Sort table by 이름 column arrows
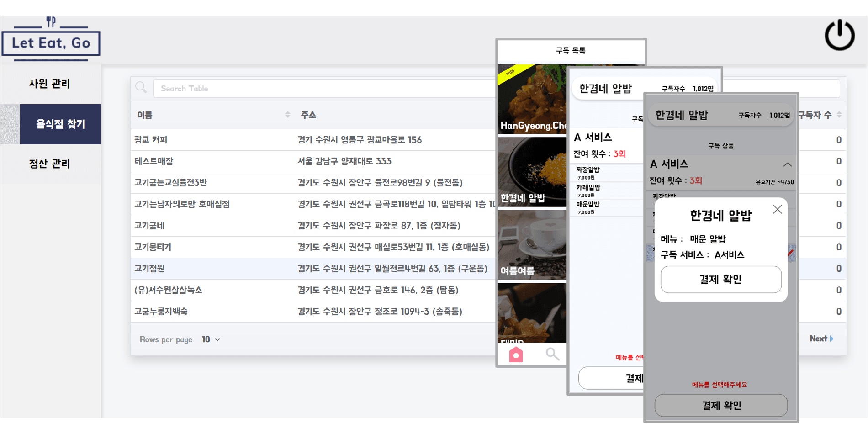 [x=287, y=115]
